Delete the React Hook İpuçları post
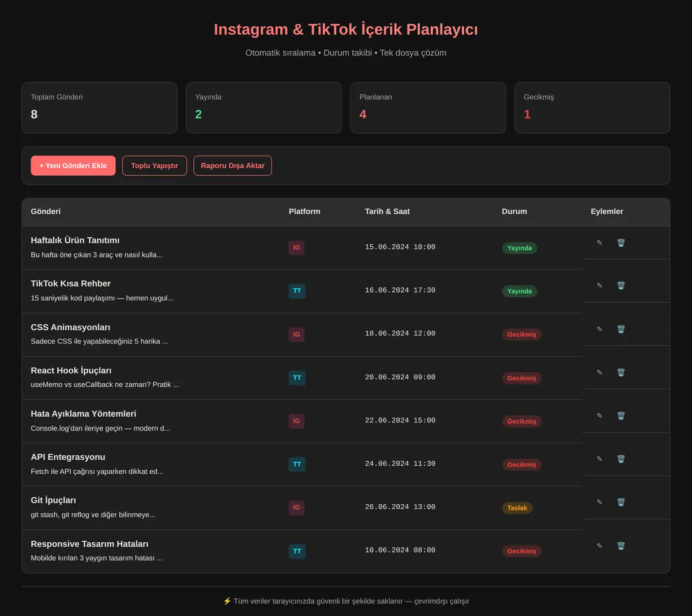This screenshot has height=616, width=692. pyautogui.click(x=621, y=372)
